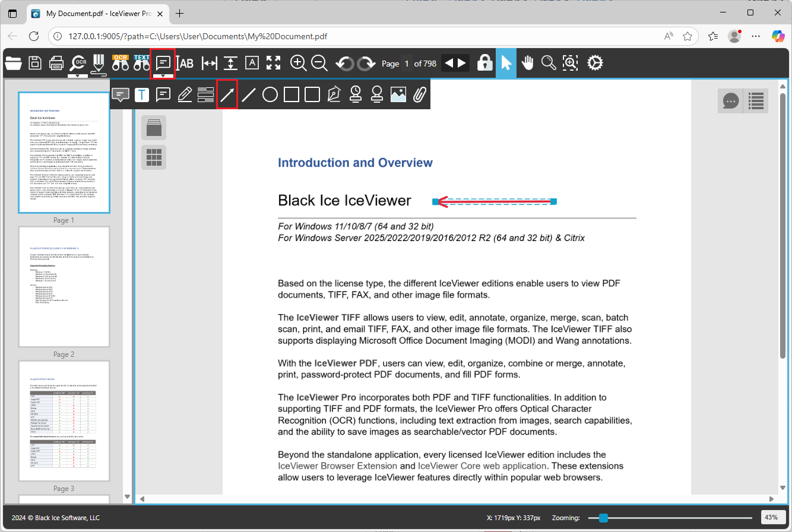Click the thumbnail panel's scroll-down arrow
Image resolution: width=792 pixels, height=532 pixels.
pos(126,496)
